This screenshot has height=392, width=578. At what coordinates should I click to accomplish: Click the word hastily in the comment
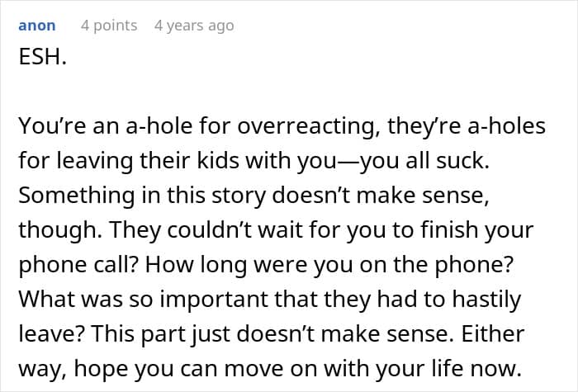click(486, 299)
